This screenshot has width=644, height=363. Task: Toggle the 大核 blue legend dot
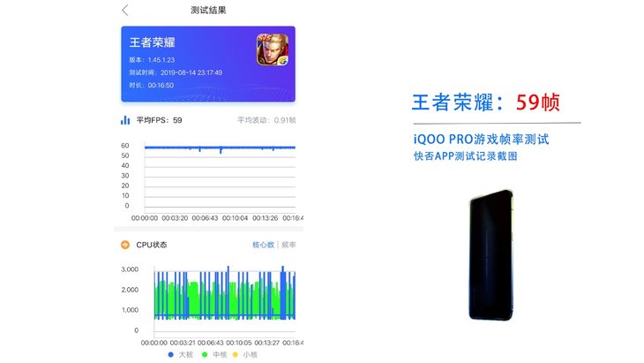tap(171, 354)
